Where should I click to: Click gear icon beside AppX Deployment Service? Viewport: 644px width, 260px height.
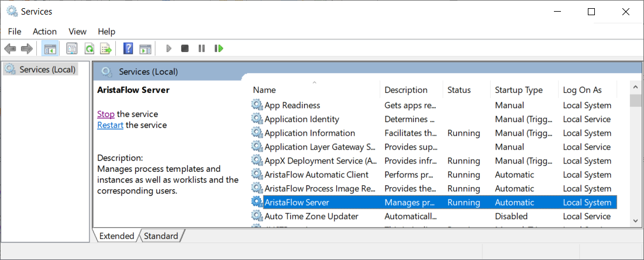click(x=257, y=160)
